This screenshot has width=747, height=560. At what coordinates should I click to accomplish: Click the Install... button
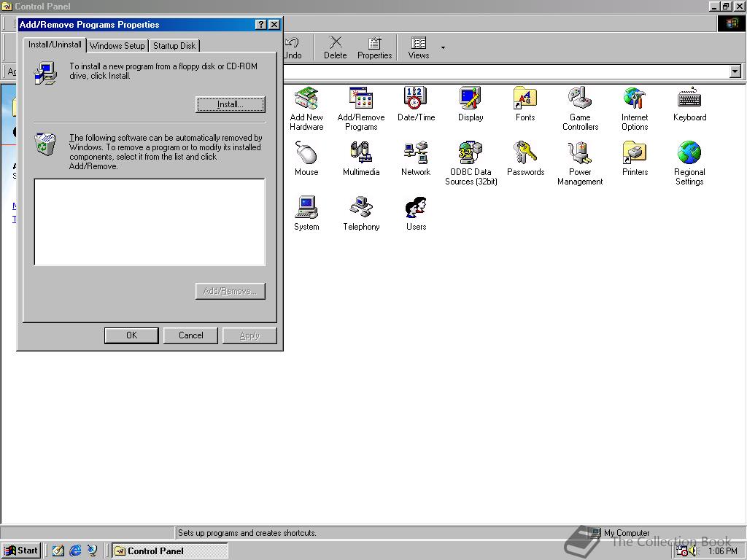[230, 104]
